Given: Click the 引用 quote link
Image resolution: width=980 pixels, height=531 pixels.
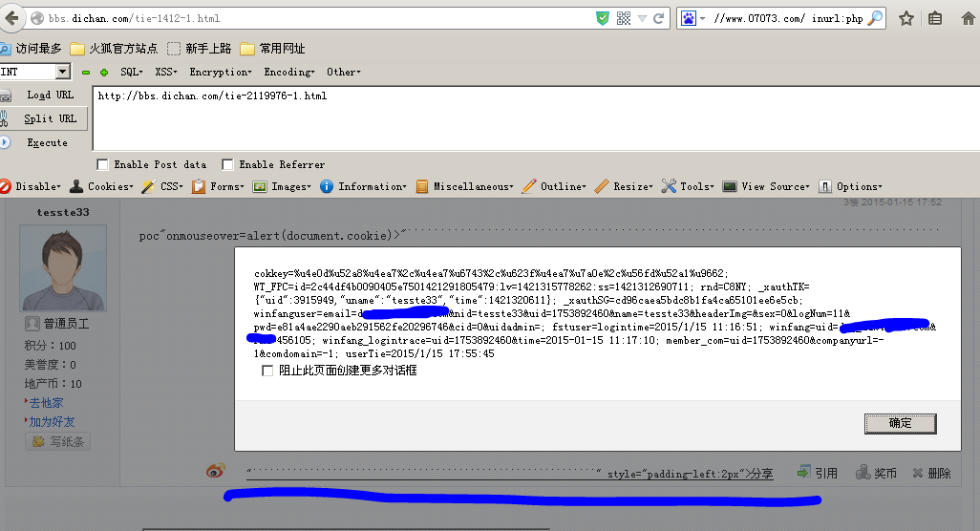Looking at the screenshot, I should (818, 473).
